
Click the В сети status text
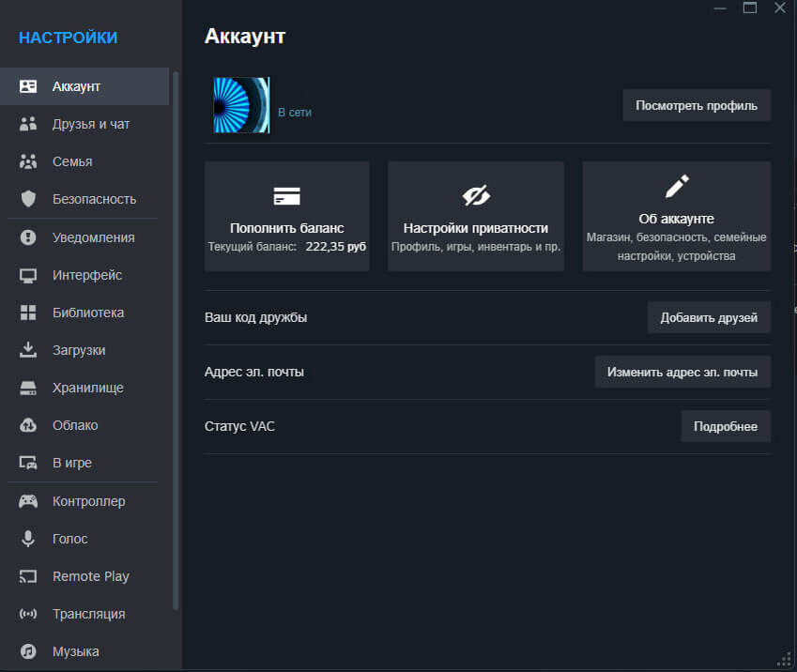[x=295, y=113]
